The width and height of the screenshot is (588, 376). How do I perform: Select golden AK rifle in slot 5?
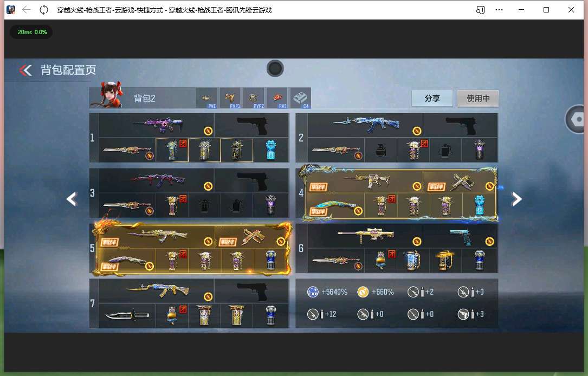coord(157,236)
